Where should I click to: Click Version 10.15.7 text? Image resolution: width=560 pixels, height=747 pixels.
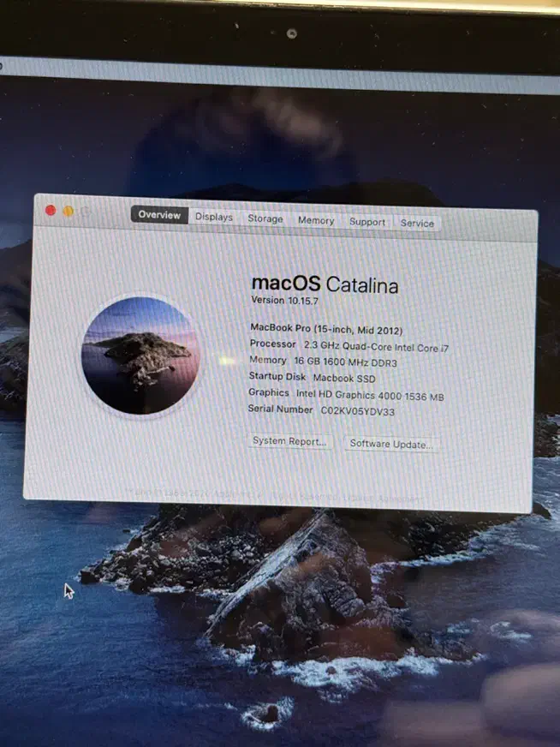point(284,300)
